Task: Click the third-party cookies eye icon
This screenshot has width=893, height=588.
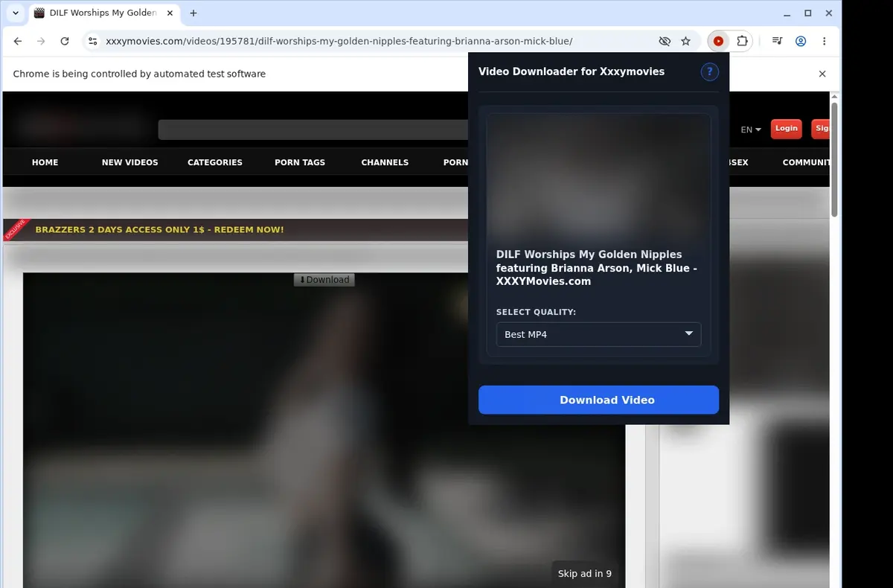Action: tap(665, 42)
